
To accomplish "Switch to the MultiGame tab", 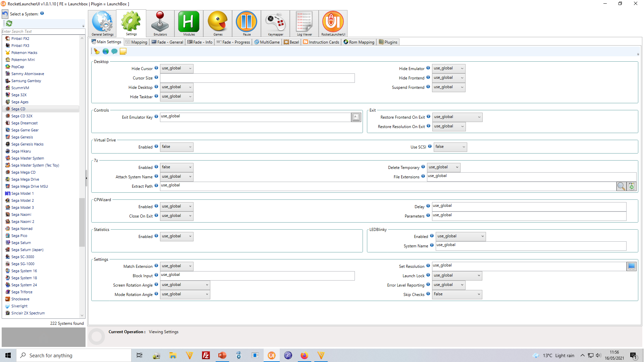I will [x=267, y=42].
